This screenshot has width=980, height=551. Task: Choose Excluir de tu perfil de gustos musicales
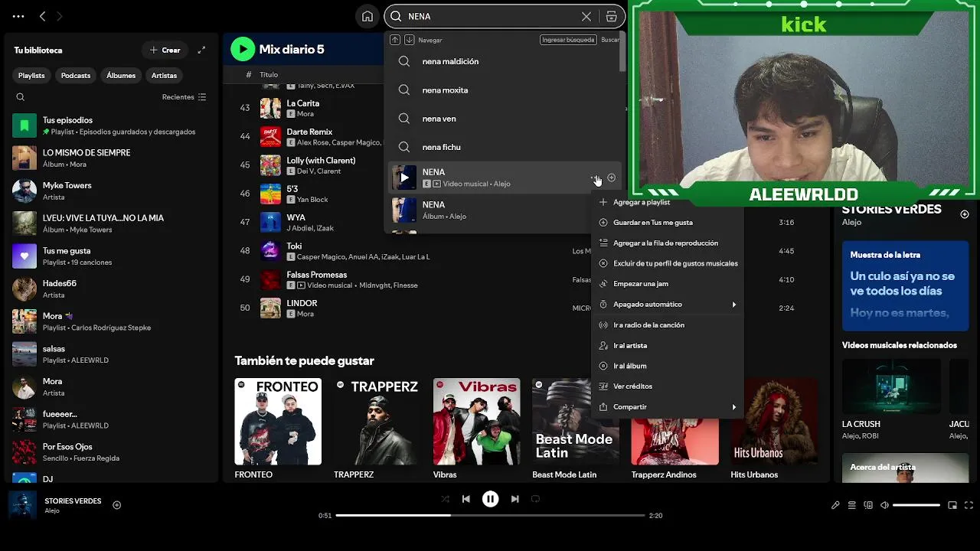click(x=668, y=263)
